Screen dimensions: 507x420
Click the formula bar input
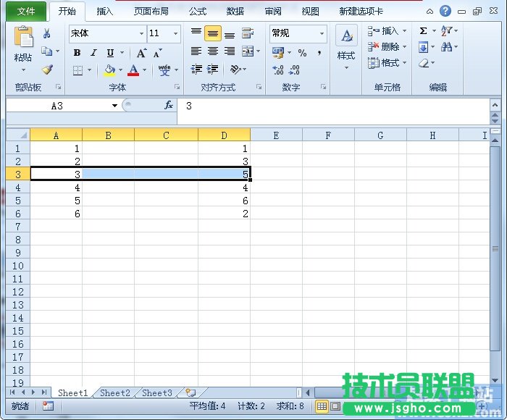[333, 112]
